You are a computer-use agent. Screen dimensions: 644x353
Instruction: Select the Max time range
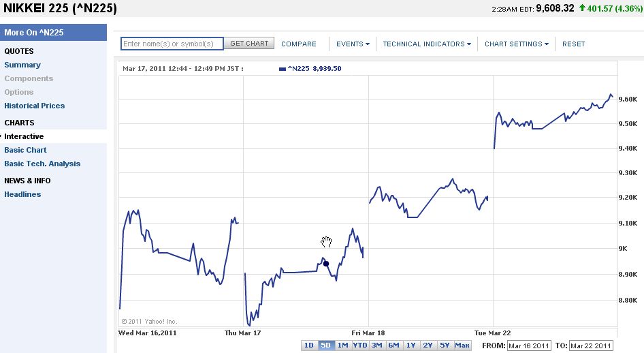tap(462, 346)
